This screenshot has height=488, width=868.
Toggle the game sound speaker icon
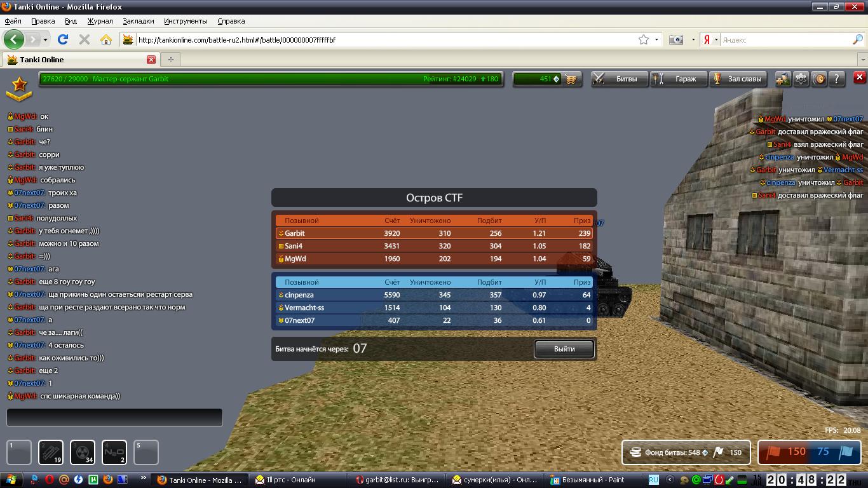pos(819,79)
